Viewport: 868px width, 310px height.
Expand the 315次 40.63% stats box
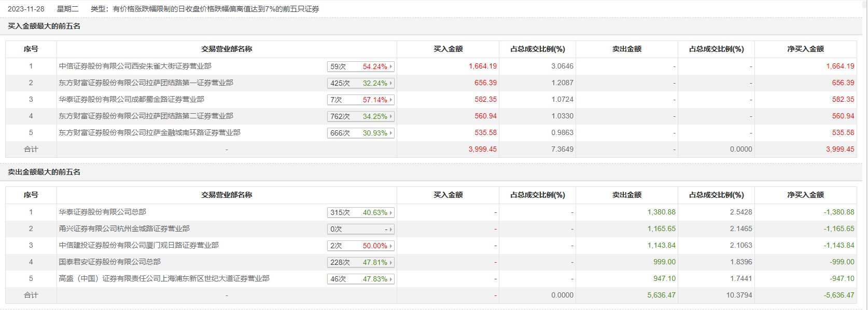pos(361,212)
